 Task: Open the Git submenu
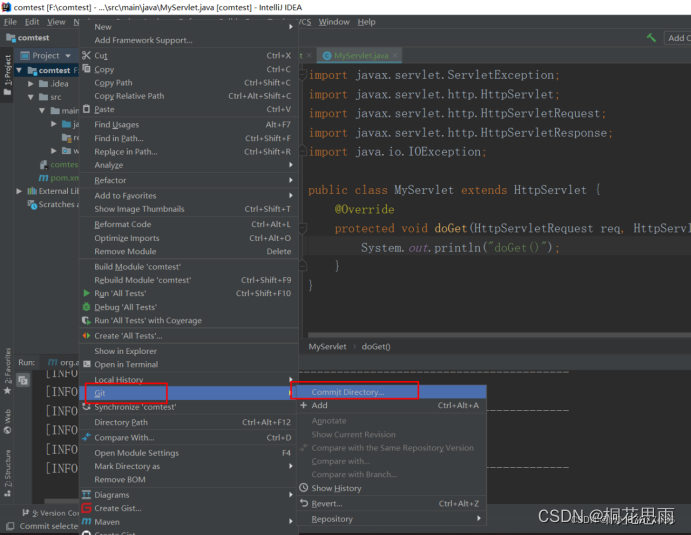189,393
